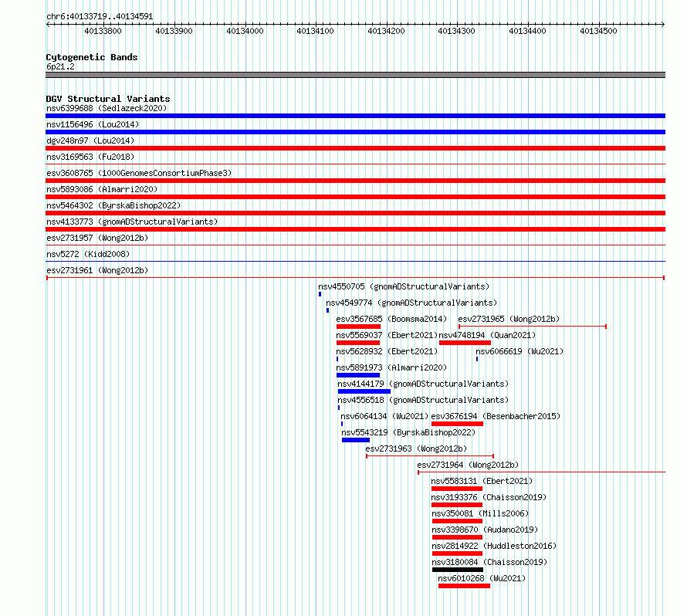Click the red bar under esv3676194 (Besenbacher2015)
The height and width of the screenshot is (616, 687).
click(x=458, y=424)
